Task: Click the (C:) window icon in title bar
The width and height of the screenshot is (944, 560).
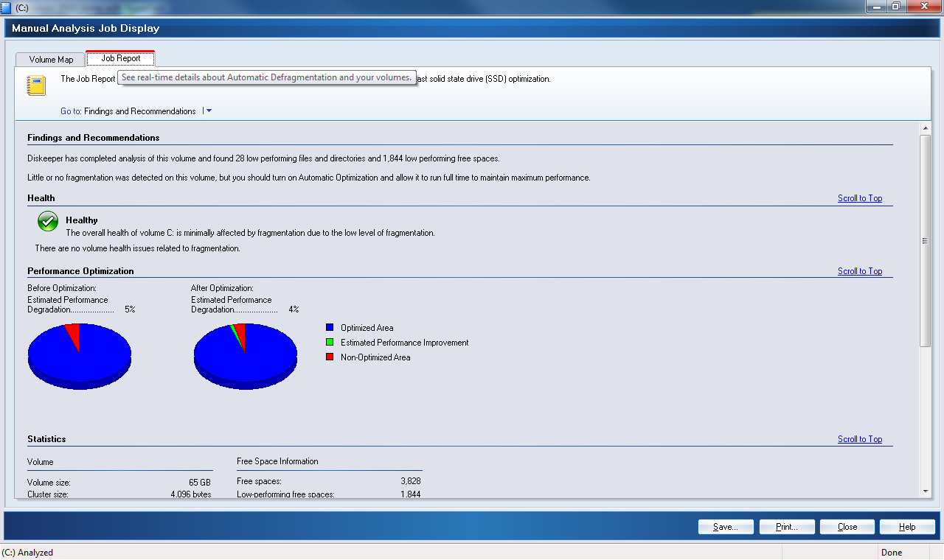Action: (x=6, y=7)
